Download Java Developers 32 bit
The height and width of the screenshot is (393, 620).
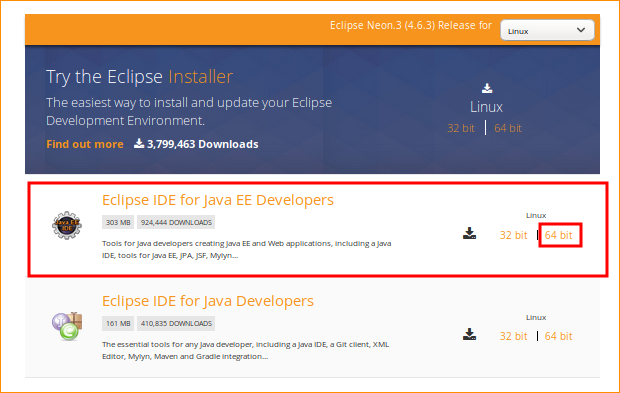(513, 336)
